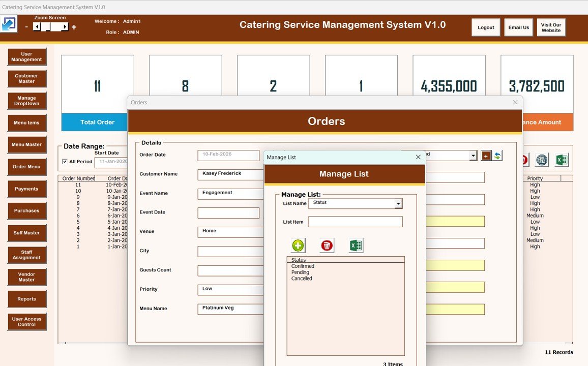Click the navy Word document export icon
Viewport: 588px width, 366px height.
pyautogui.click(x=542, y=160)
